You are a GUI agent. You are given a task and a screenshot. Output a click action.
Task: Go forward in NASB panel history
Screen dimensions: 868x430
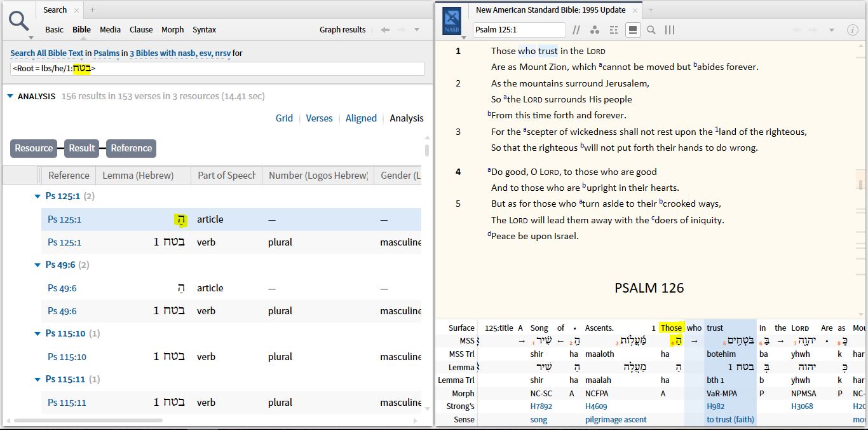(813, 30)
